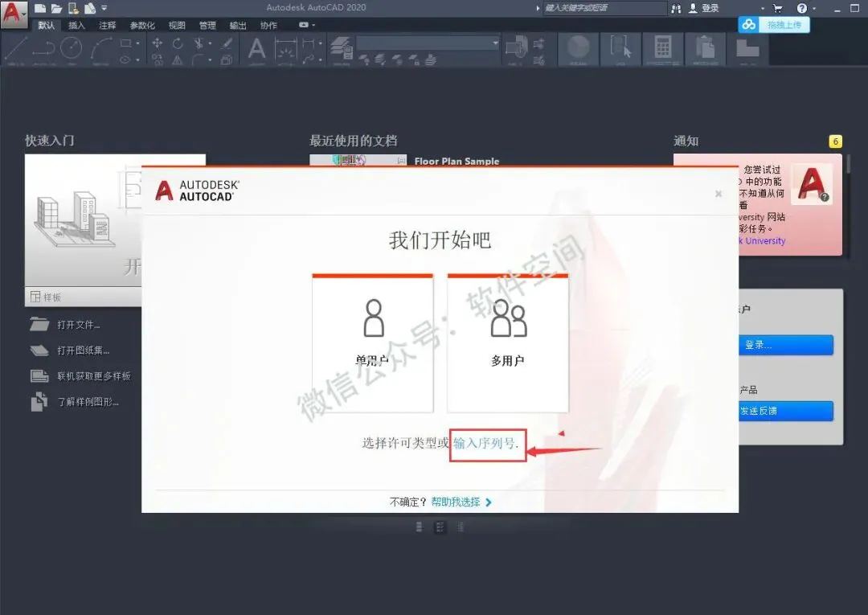Click the keyword search input field
The height and width of the screenshot is (615, 868).
click(604, 8)
